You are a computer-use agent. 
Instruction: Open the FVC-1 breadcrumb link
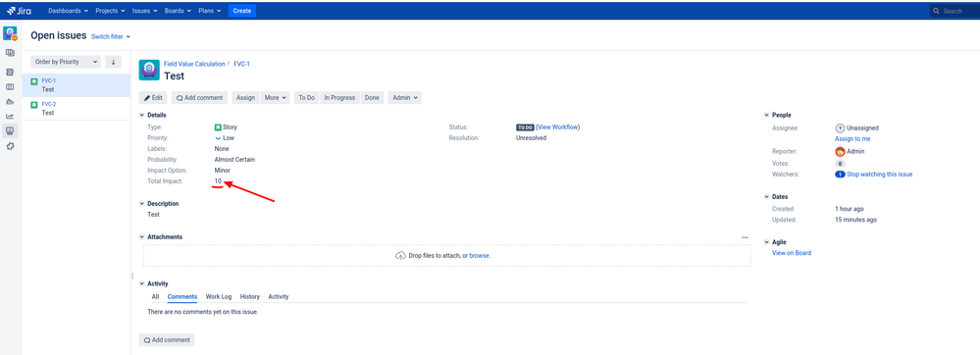(x=242, y=64)
